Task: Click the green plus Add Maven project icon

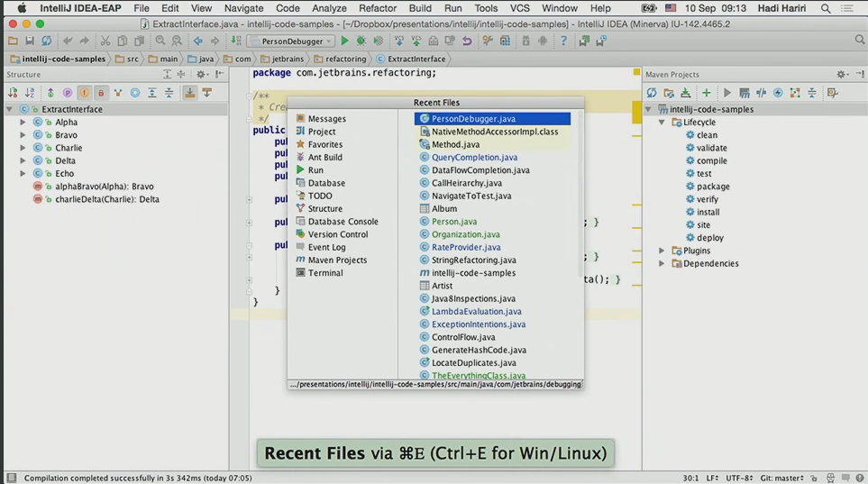Action: 707,93
